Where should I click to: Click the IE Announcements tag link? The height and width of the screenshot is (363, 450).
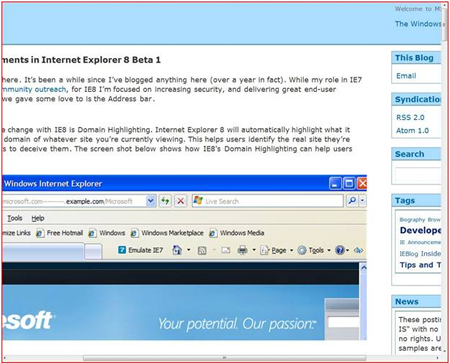420,242
